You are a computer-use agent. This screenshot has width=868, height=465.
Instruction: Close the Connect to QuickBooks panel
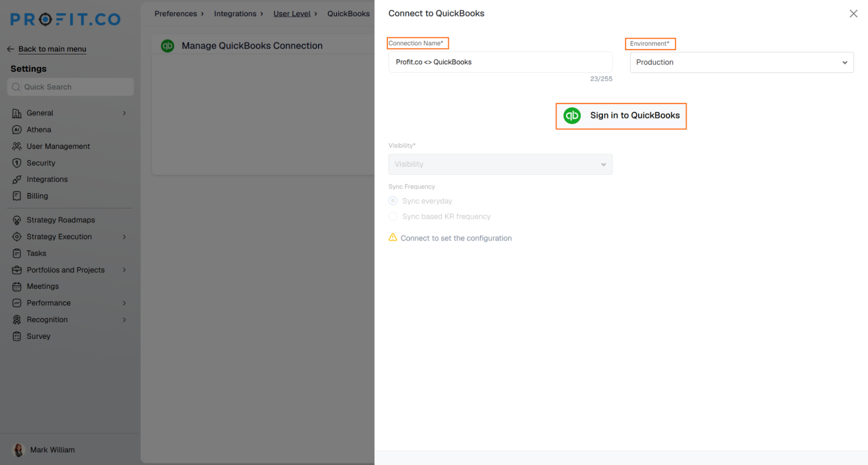click(x=853, y=14)
